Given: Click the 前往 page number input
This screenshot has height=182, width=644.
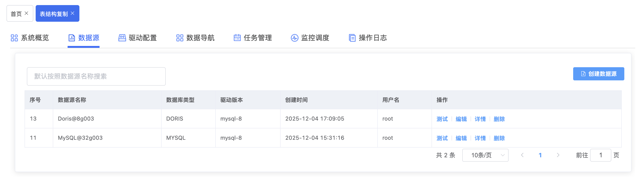Looking at the screenshot, I should [x=600, y=155].
